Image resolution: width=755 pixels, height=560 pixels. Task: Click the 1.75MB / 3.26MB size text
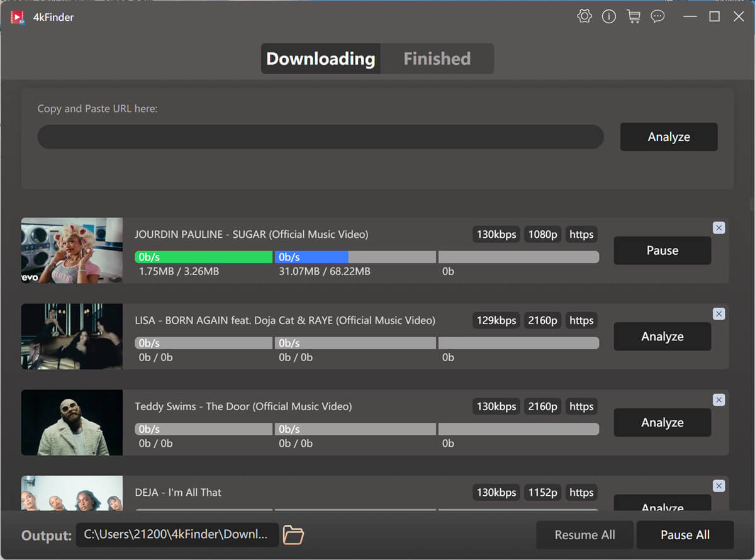click(179, 272)
